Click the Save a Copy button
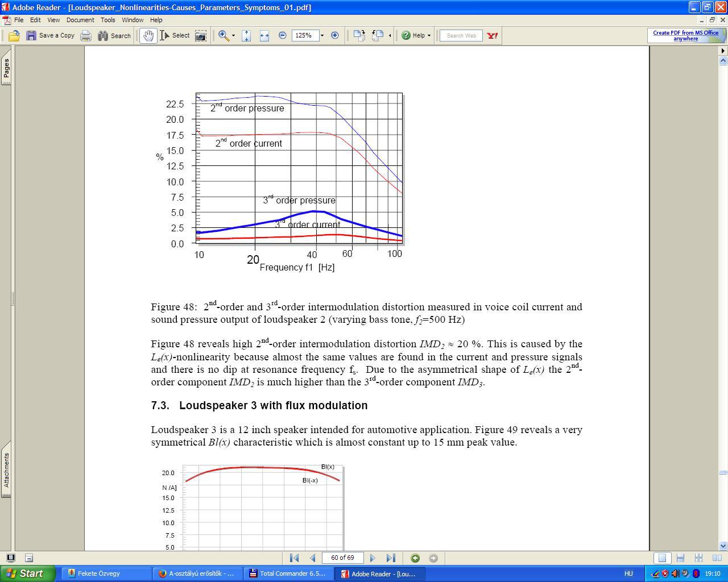This screenshot has width=728, height=582. coord(51,35)
